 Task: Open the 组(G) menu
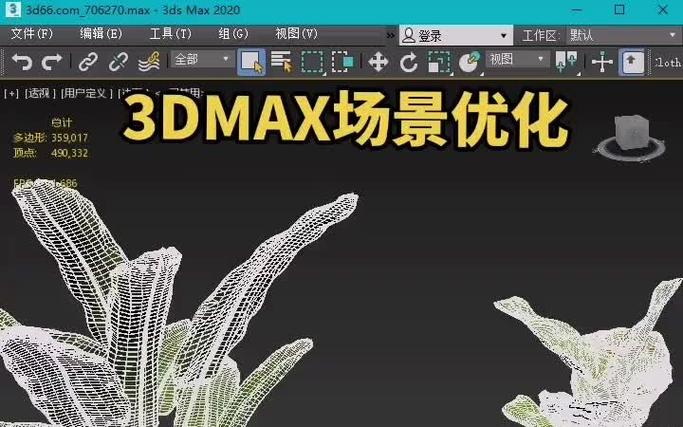233,34
